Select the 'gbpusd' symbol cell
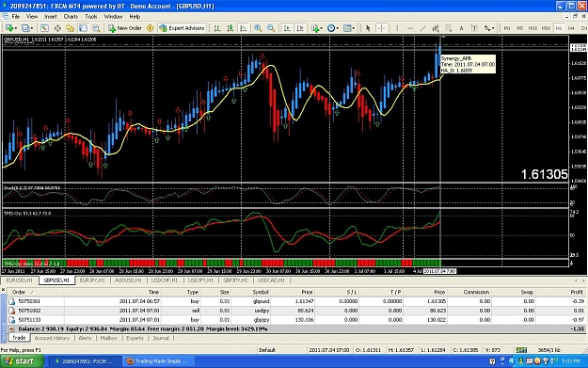This screenshot has width=588, height=368. point(261,301)
